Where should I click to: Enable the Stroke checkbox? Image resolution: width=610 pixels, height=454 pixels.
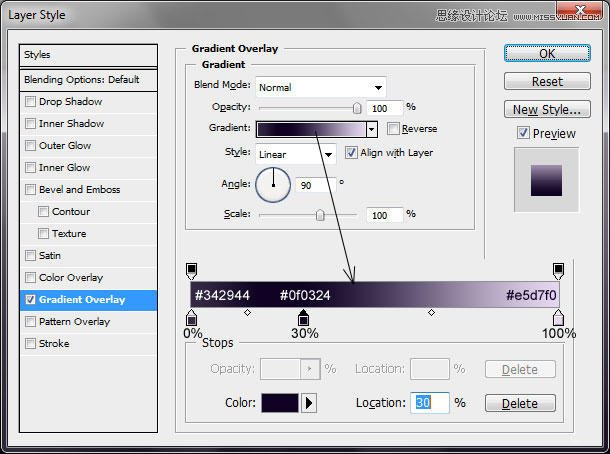pos(30,344)
